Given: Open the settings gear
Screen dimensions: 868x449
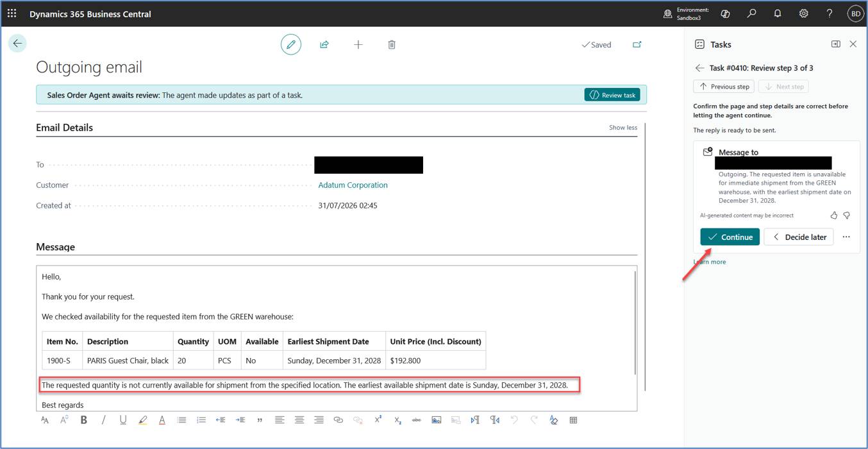Looking at the screenshot, I should point(803,13).
